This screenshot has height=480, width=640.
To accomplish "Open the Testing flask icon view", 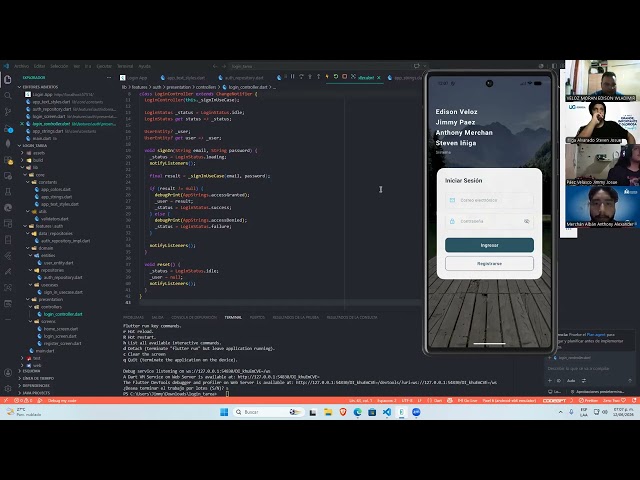I will point(8,191).
